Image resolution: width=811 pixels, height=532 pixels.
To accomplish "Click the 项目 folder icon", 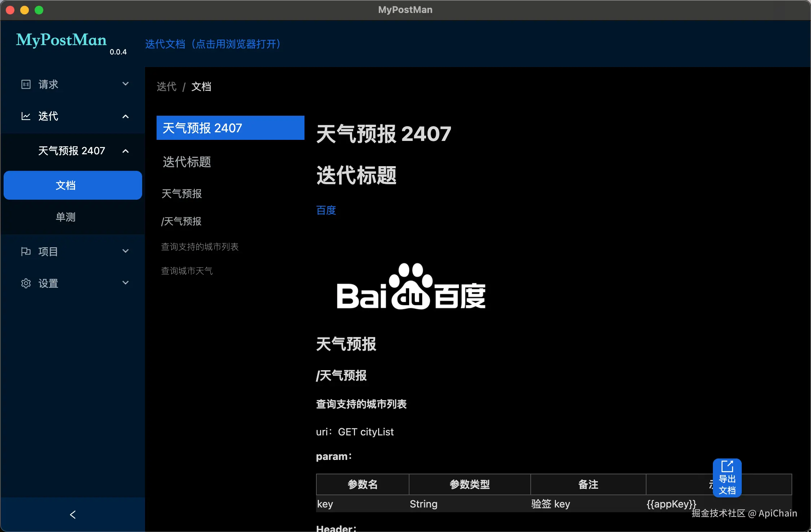I will click(x=26, y=251).
